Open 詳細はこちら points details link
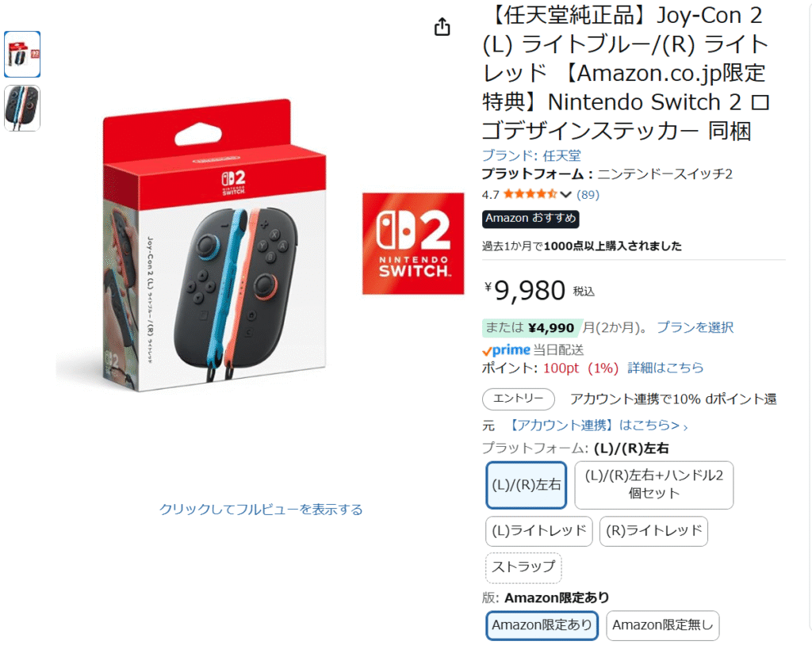The image size is (812, 649). pos(665,368)
